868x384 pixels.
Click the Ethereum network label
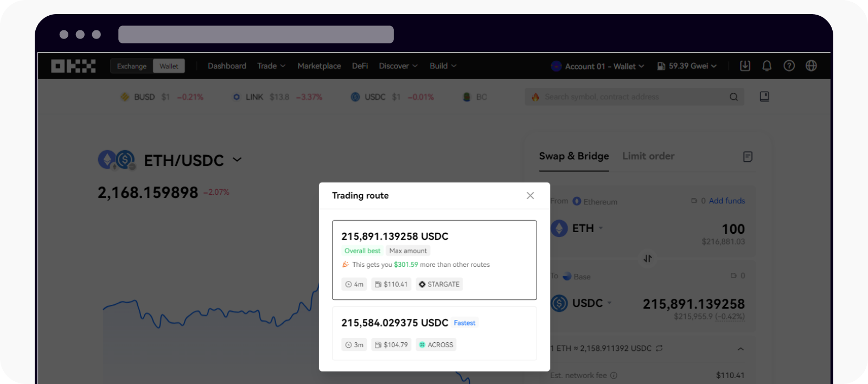(x=595, y=201)
